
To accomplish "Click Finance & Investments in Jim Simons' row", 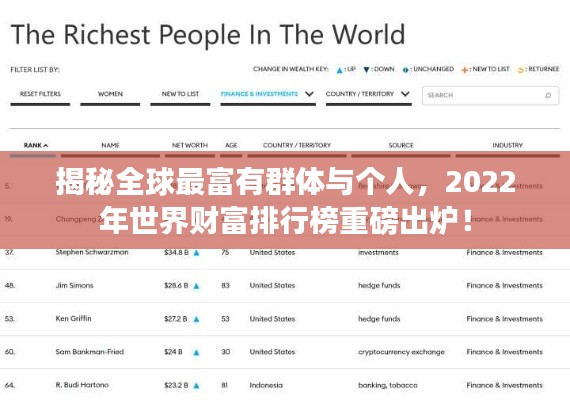I will click(505, 286).
